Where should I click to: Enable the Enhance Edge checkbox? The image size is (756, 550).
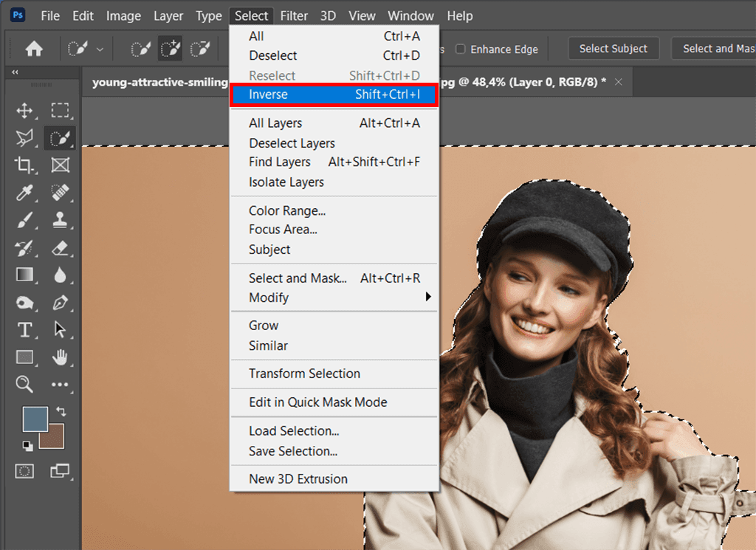(x=461, y=49)
